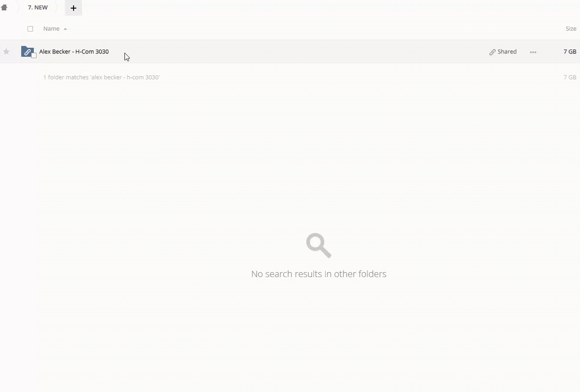The image size is (580, 392).
Task: Click the plus button to add new item
Action: [73, 8]
